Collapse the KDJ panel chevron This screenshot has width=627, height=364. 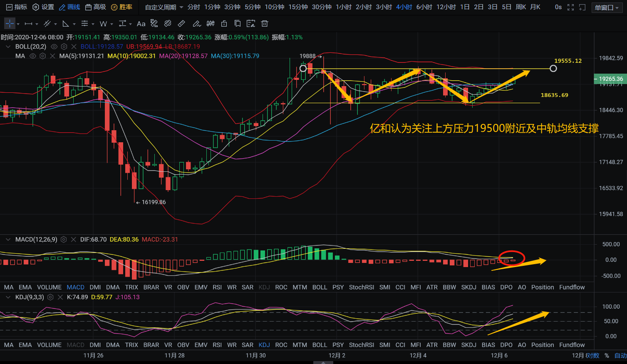click(x=8, y=297)
